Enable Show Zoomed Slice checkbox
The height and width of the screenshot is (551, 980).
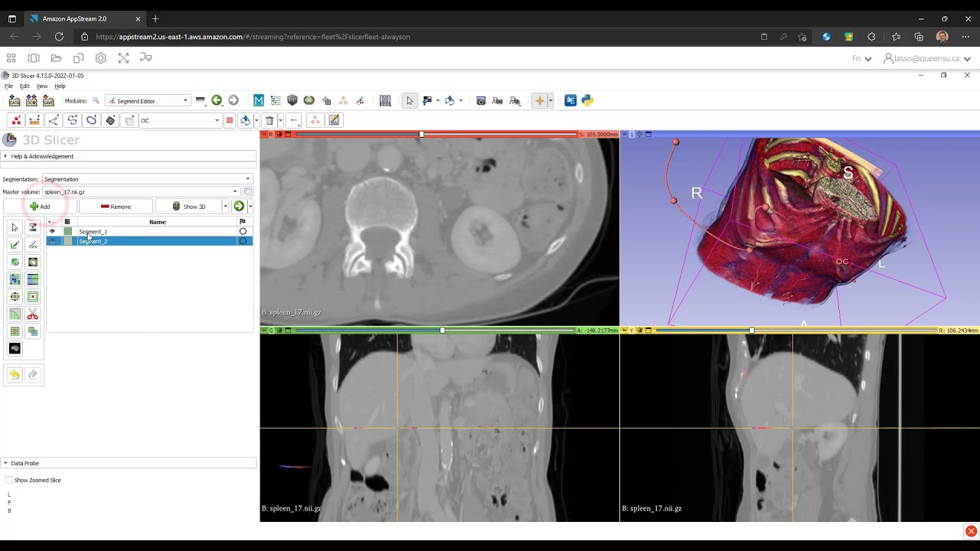pyautogui.click(x=9, y=480)
